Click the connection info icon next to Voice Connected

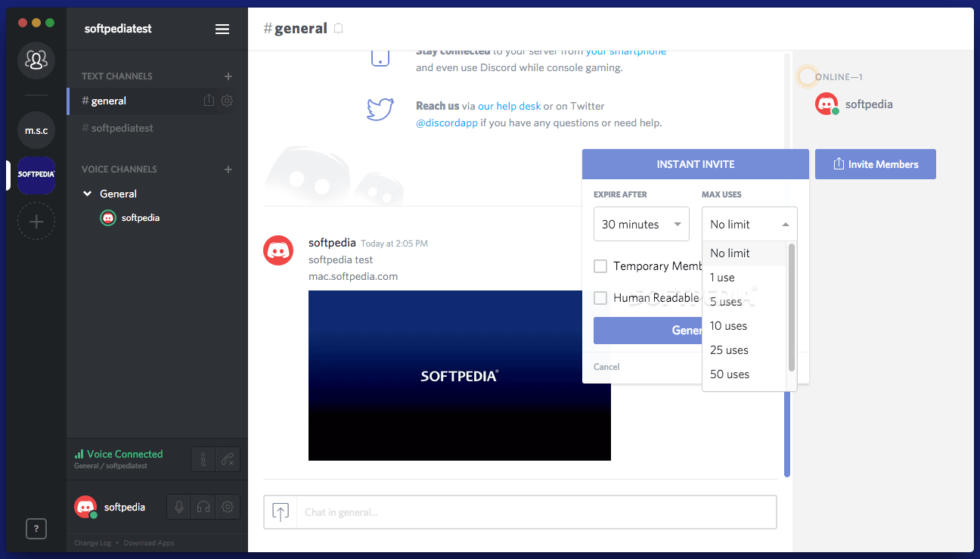click(x=203, y=459)
